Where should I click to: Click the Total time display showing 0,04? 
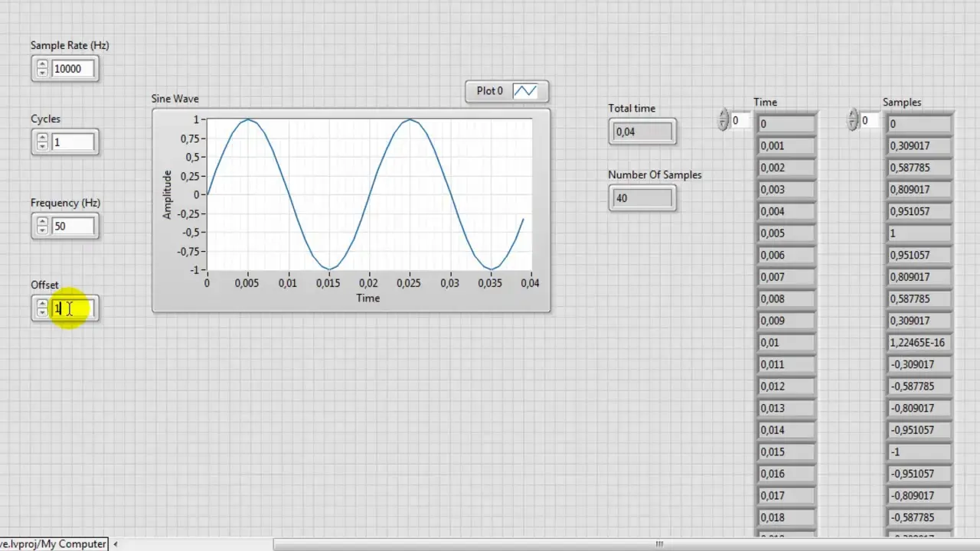642,132
